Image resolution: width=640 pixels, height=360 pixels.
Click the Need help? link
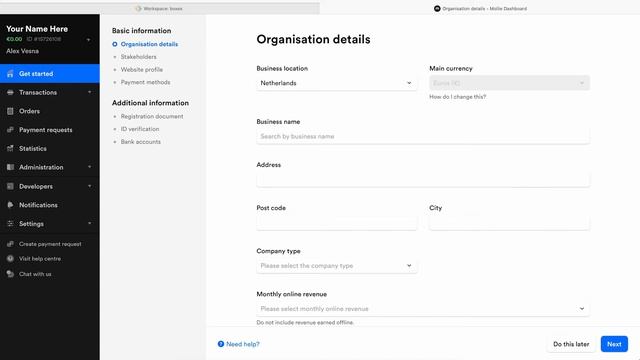(243, 344)
